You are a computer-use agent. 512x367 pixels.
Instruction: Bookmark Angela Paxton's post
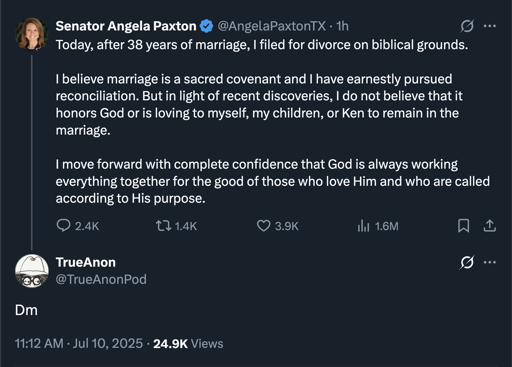(x=463, y=226)
